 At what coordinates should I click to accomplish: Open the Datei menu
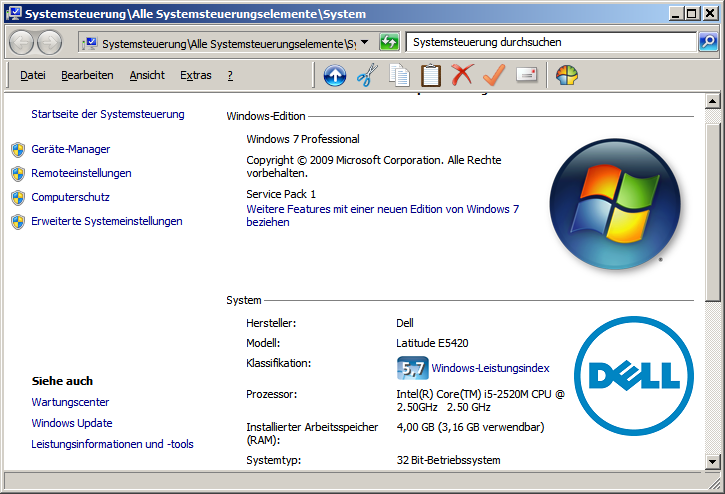coord(33,75)
